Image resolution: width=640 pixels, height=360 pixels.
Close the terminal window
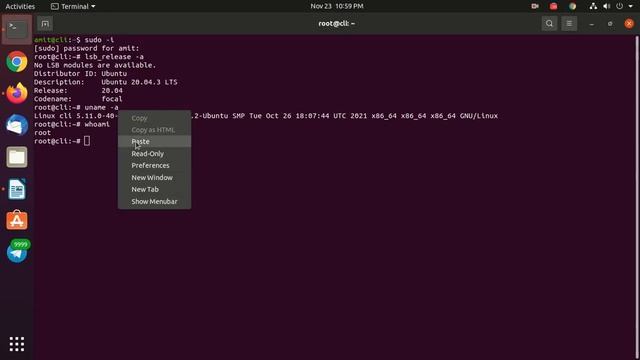tap(629, 24)
